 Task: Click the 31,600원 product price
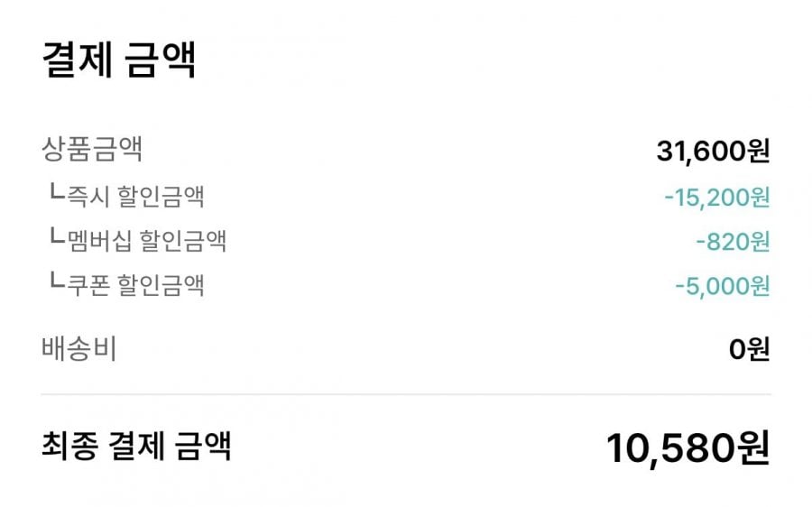(x=713, y=152)
